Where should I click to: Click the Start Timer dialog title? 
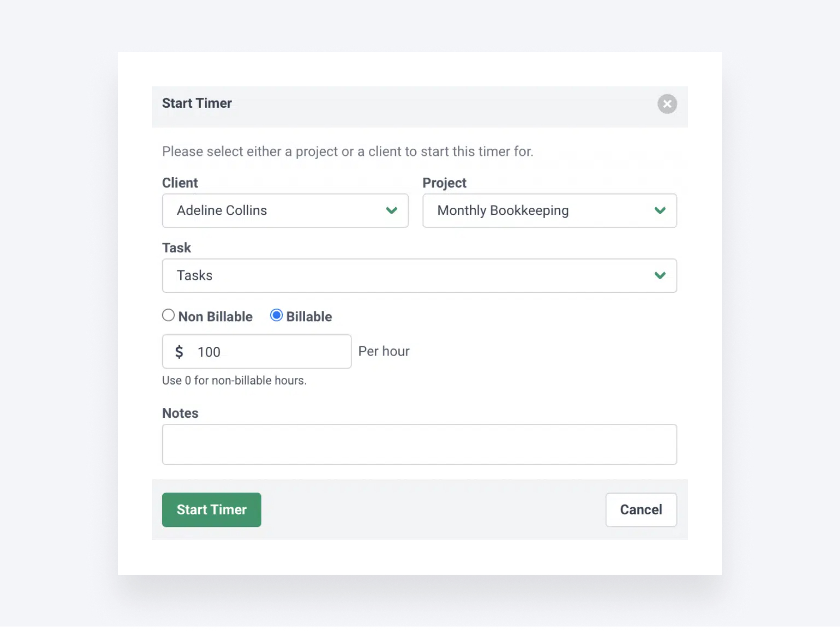(x=197, y=103)
